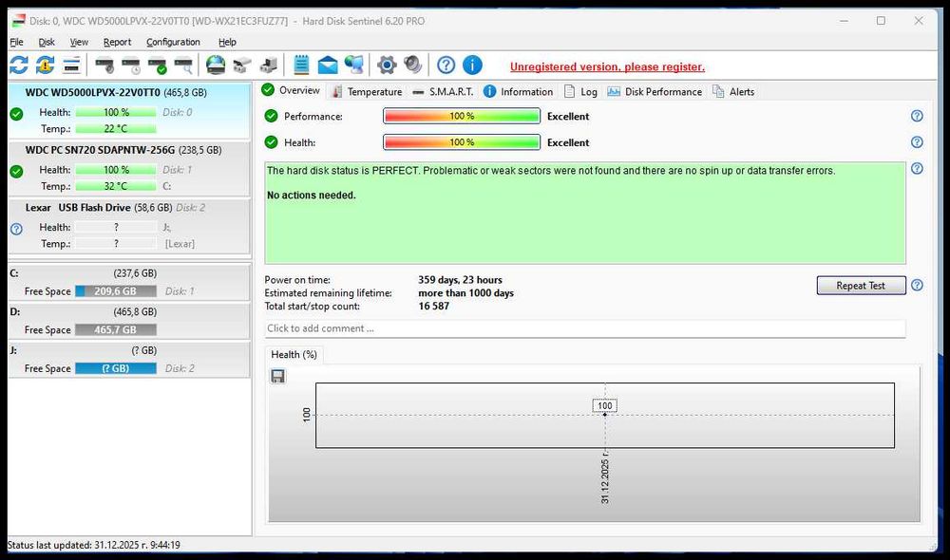Open the File menu

pyautogui.click(x=16, y=42)
